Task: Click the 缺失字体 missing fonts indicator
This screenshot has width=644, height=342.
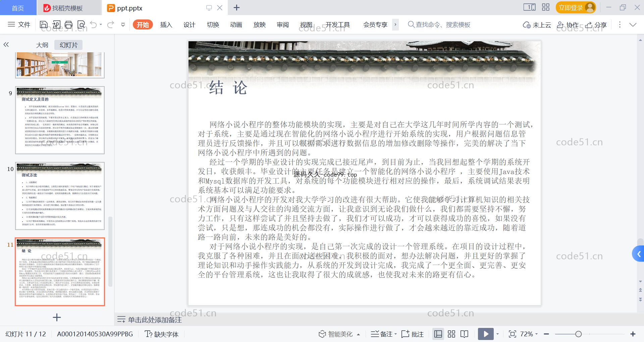Action: tap(162, 334)
